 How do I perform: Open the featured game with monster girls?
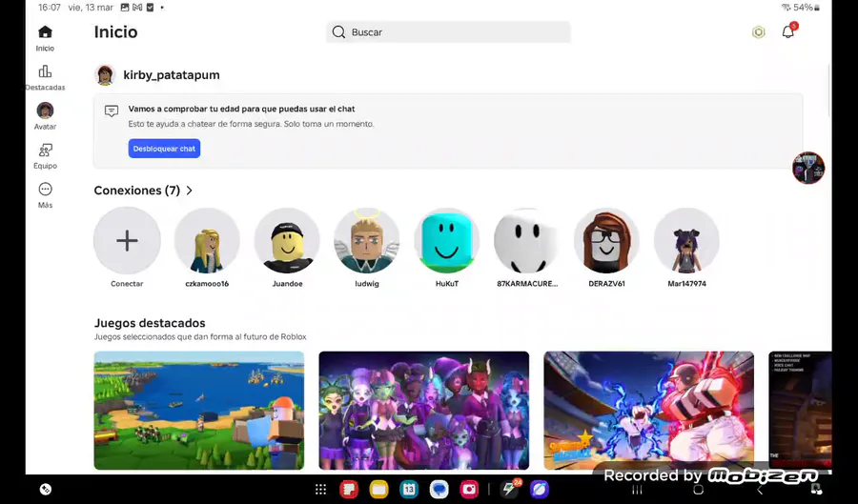pyautogui.click(x=424, y=411)
